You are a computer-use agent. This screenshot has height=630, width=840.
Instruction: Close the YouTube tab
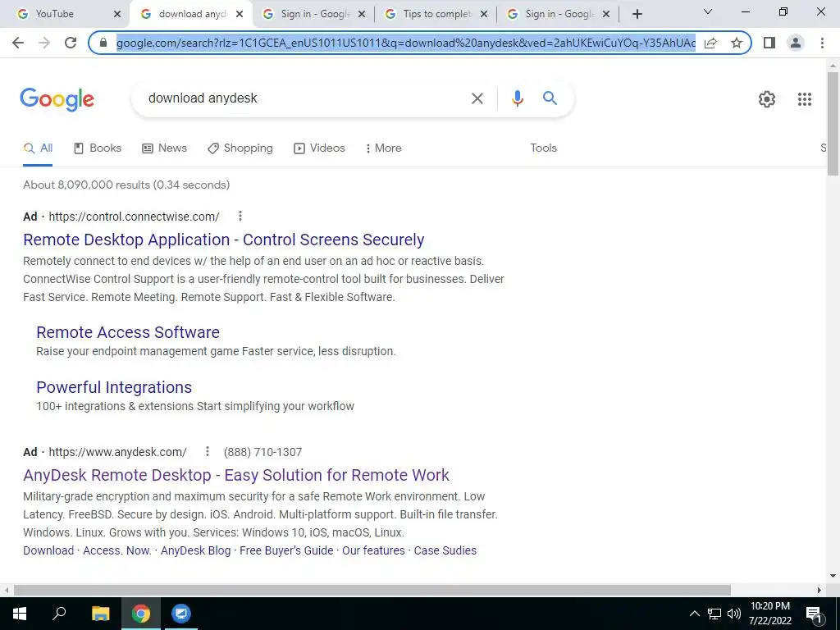pos(117,15)
